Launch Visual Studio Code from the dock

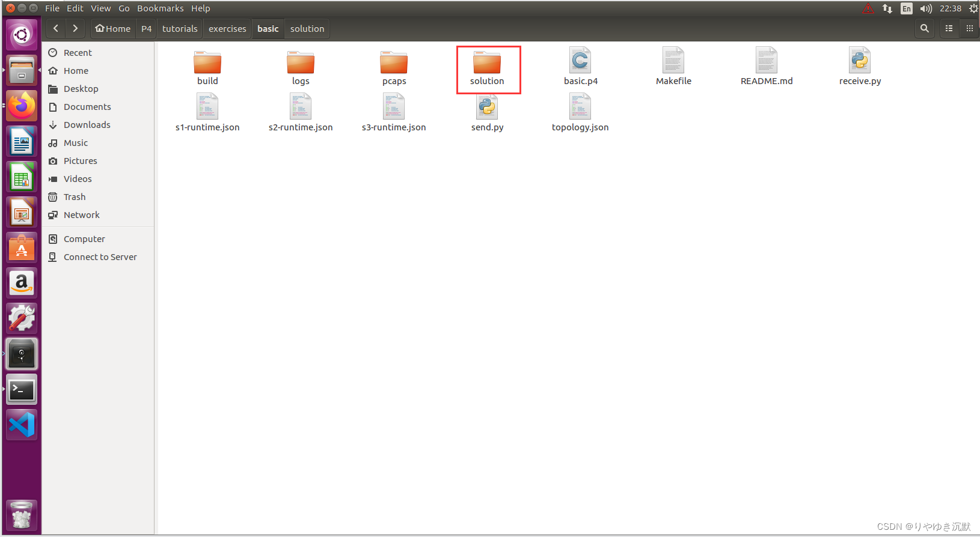click(x=22, y=425)
